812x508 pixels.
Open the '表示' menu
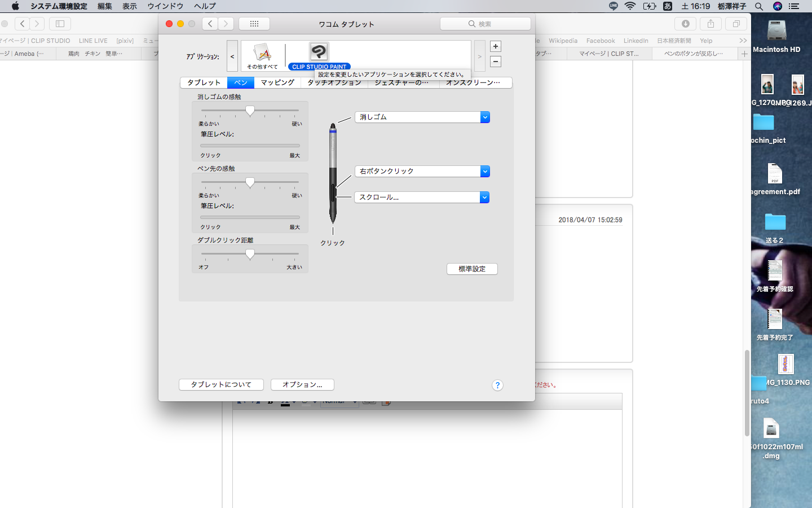(x=130, y=6)
